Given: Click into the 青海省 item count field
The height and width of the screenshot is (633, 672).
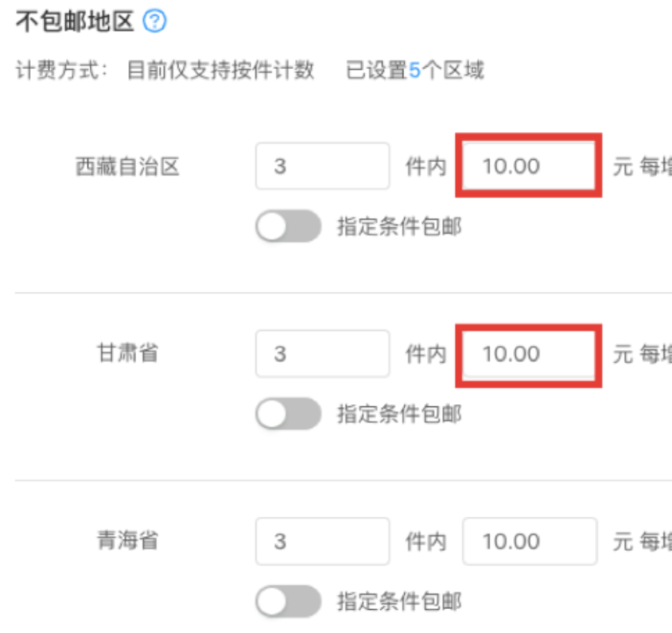Looking at the screenshot, I should coord(322,542).
